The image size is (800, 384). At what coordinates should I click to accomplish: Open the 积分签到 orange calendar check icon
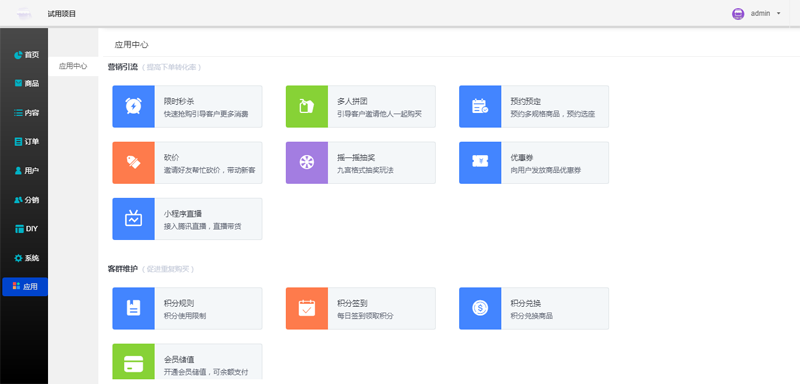307,308
